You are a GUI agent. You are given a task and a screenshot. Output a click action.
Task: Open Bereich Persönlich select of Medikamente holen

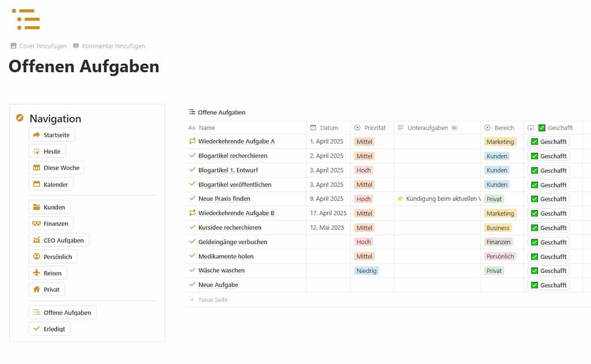click(x=500, y=256)
